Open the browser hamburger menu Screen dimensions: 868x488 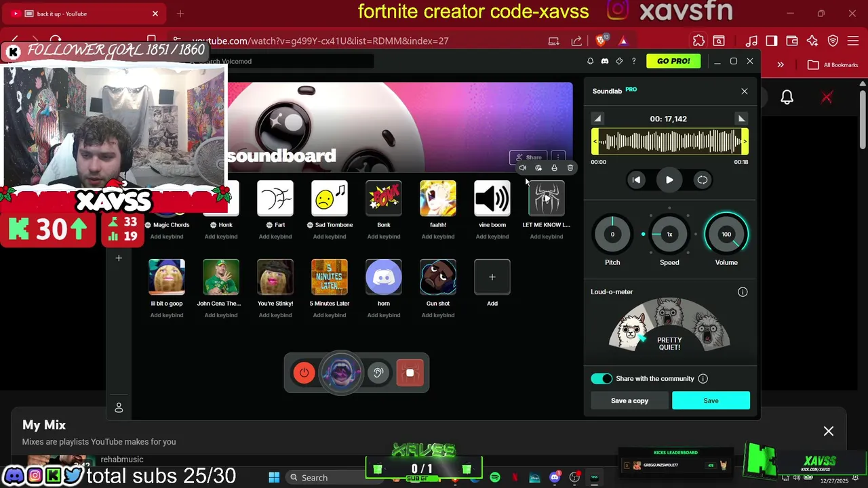coord(854,41)
